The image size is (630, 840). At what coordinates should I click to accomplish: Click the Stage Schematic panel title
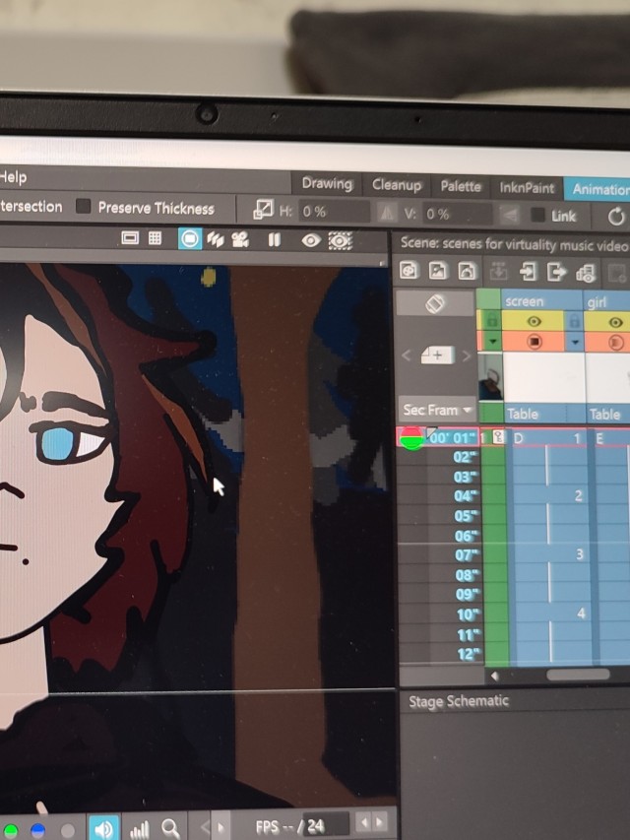pos(459,701)
